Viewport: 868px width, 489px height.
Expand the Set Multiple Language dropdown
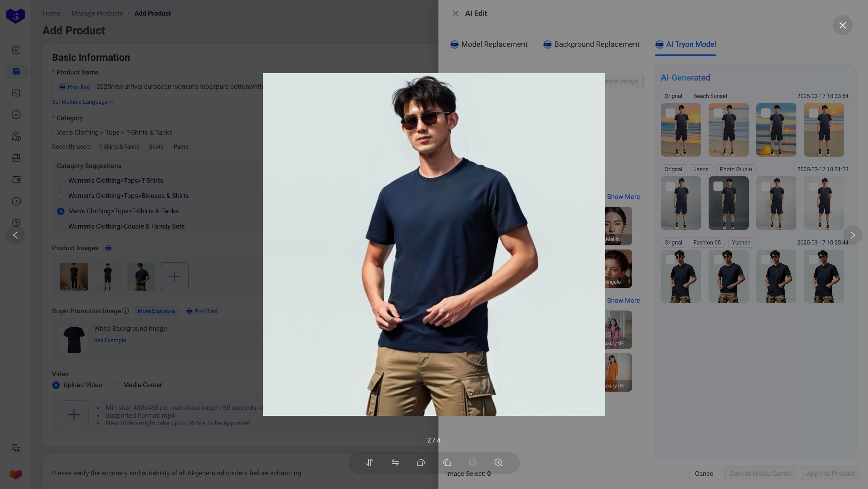[x=82, y=102]
